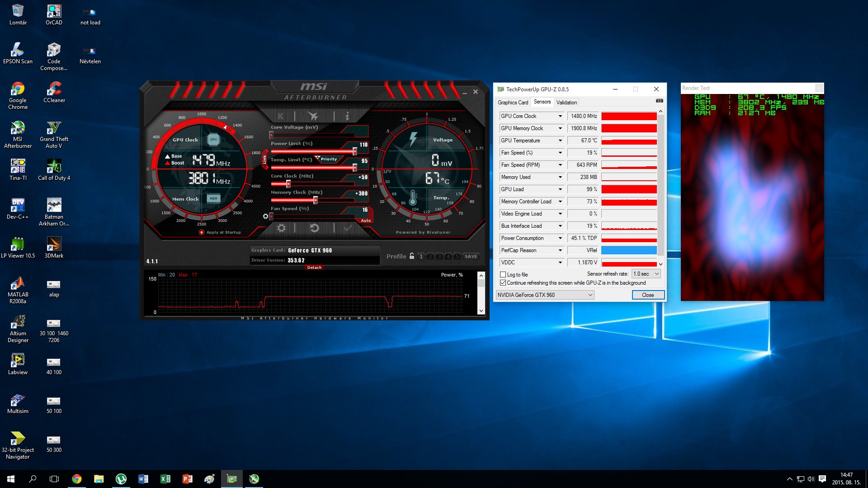Click the Detach monitor button
Screen dimensions: 868x488
314,267
